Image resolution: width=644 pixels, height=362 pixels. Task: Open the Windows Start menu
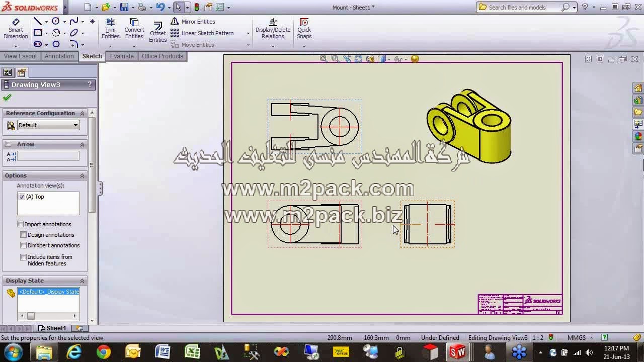click(13, 352)
